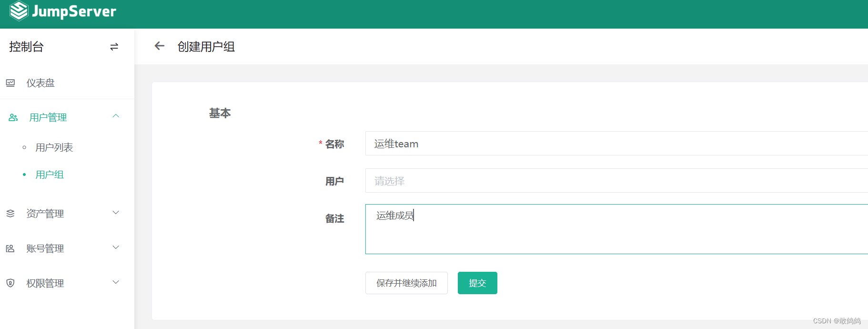Click the 基本 section heading
The image size is (868, 329).
pos(220,113)
